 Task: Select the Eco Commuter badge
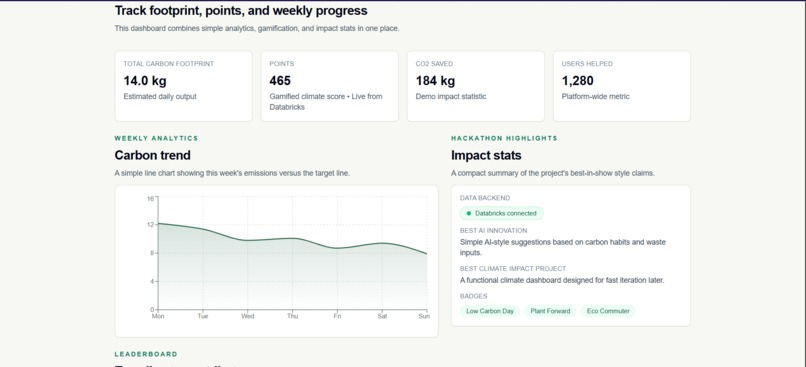tap(608, 311)
